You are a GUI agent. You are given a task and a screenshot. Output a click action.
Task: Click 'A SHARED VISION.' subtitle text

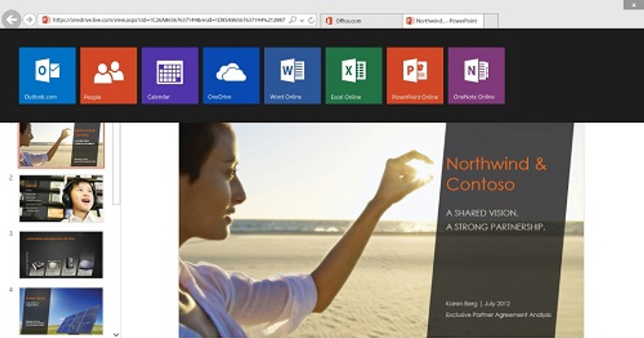click(481, 213)
